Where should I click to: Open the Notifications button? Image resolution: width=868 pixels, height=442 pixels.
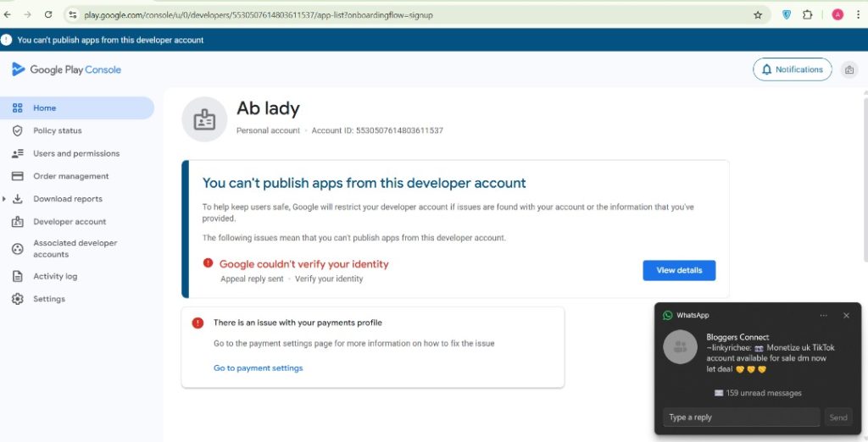792,69
